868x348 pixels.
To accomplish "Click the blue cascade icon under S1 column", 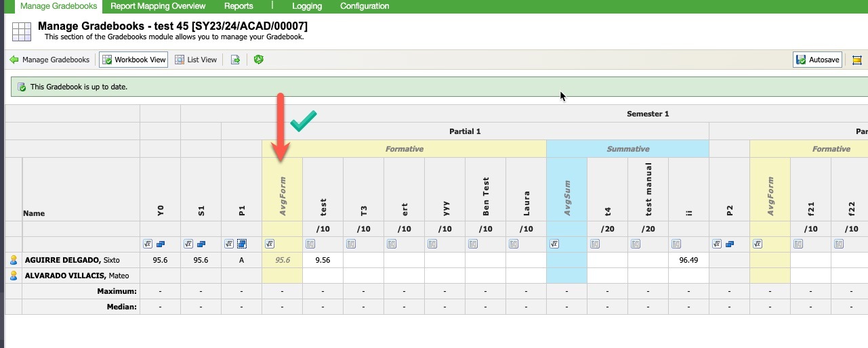I will coord(201,244).
